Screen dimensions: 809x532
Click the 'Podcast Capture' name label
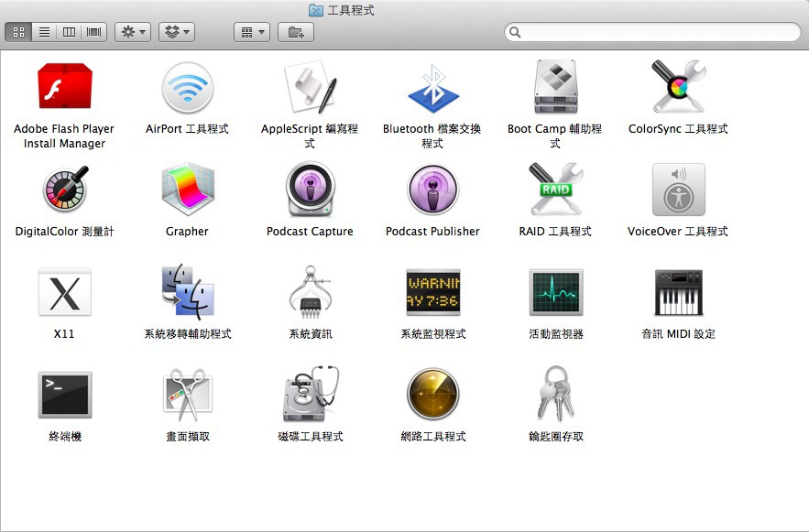[310, 231]
